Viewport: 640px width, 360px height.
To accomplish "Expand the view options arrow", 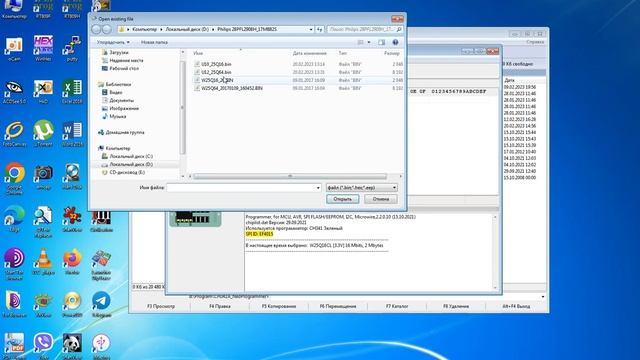I will 369,42.
